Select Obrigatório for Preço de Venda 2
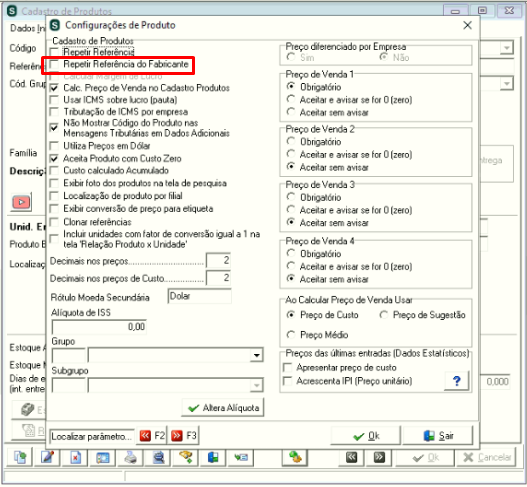The image size is (527, 487). (291, 141)
